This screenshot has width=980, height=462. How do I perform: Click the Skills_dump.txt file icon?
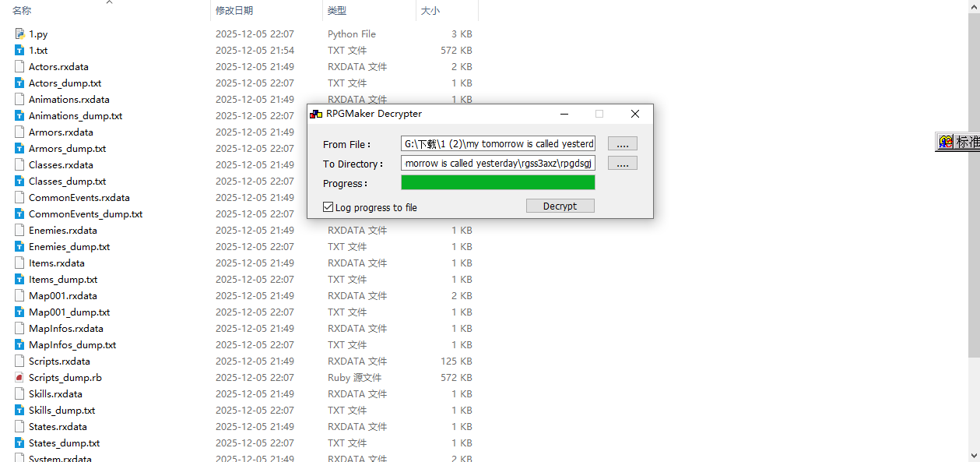pos(19,410)
